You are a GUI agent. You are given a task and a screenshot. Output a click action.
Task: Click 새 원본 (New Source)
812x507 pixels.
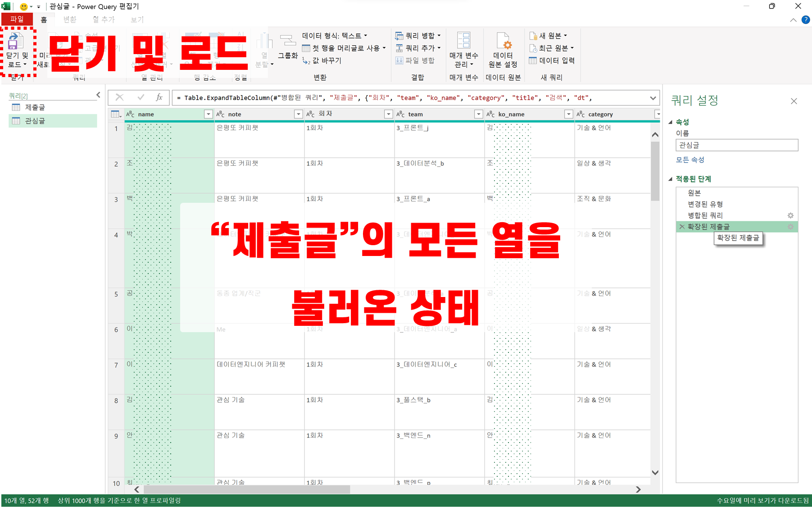point(549,36)
